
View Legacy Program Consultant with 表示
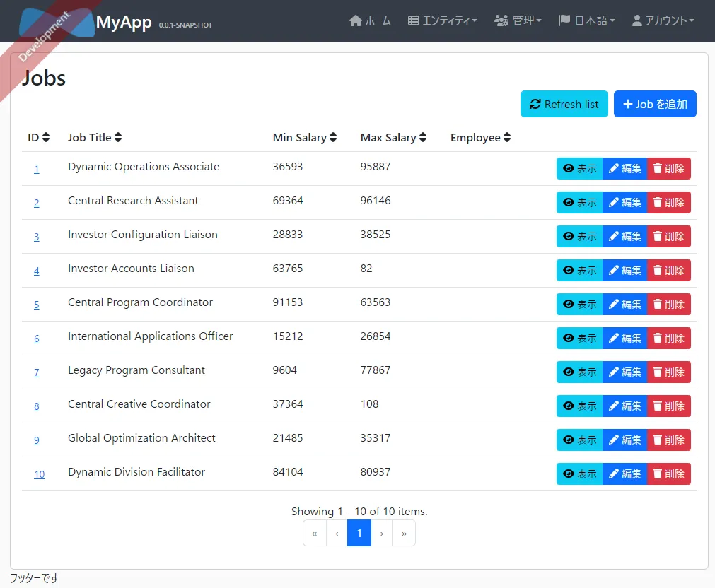click(580, 372)
